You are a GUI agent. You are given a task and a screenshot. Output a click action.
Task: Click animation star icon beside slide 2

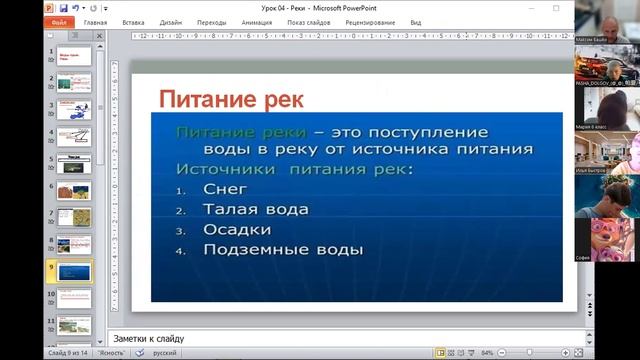click(x=51, y=87)
